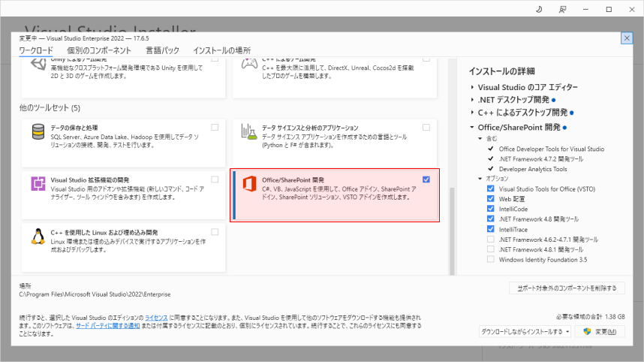644x362 pixels.
Task: Open the ライセンス link
Action: click(x=156, y=318)
